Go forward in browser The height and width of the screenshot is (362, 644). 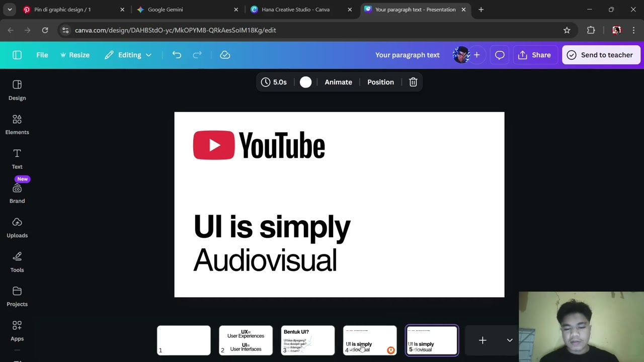pyautogui.click(x=28, y=30)
